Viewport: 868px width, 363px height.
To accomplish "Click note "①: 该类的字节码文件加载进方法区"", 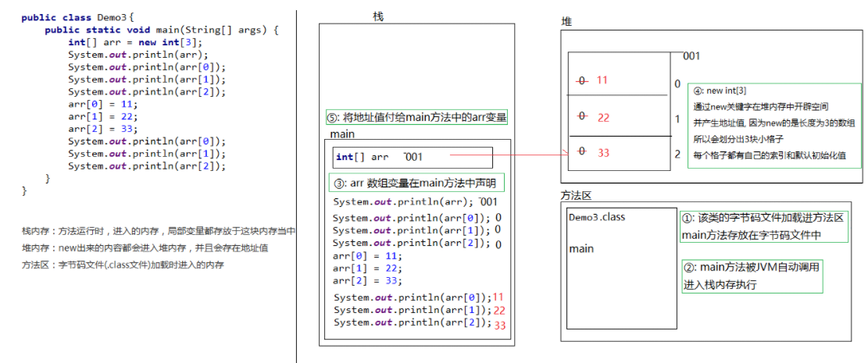I will (x=763, y=218).
